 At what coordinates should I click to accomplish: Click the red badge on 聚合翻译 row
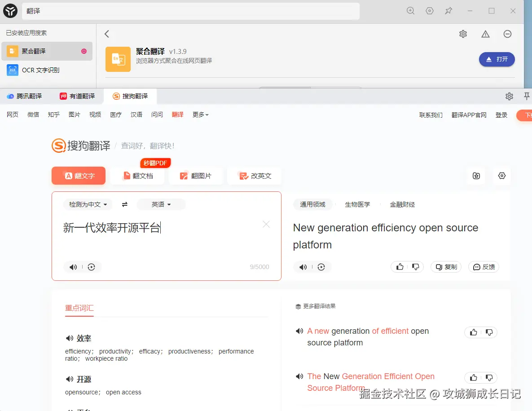84,51
